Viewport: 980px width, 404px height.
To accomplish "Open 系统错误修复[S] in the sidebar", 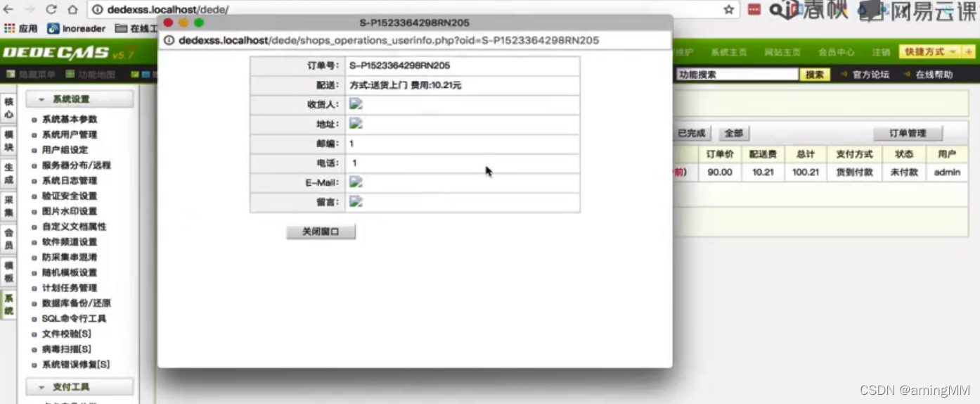I will point(75,365).
